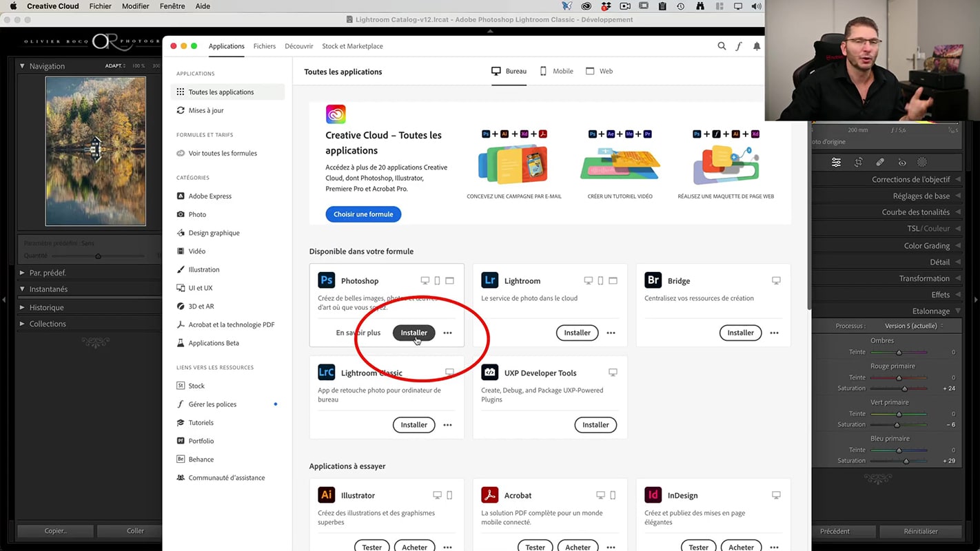Click the Creative Cloud icon in macOS menu bar
980x551 pixels.
(x=586, y=6)
